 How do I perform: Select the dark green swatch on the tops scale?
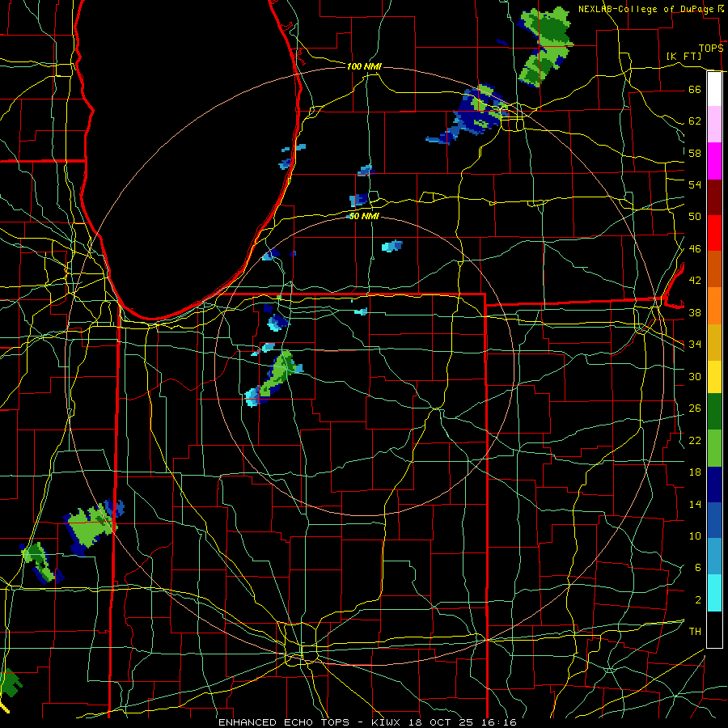(x=714, y=412)
